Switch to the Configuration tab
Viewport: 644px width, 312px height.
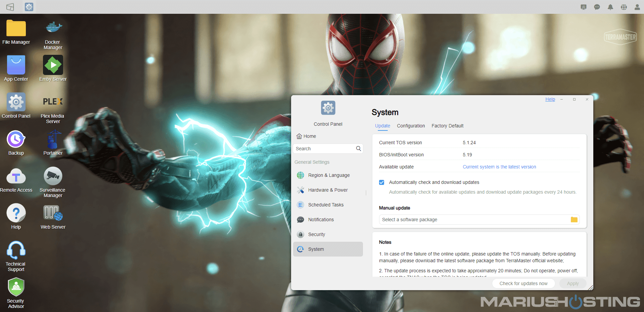point(411,126)
